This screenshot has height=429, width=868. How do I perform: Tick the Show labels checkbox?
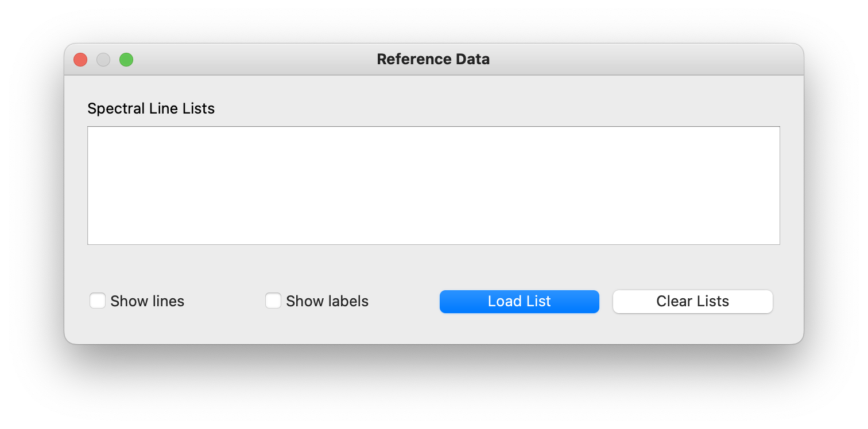tap(273, 301)
